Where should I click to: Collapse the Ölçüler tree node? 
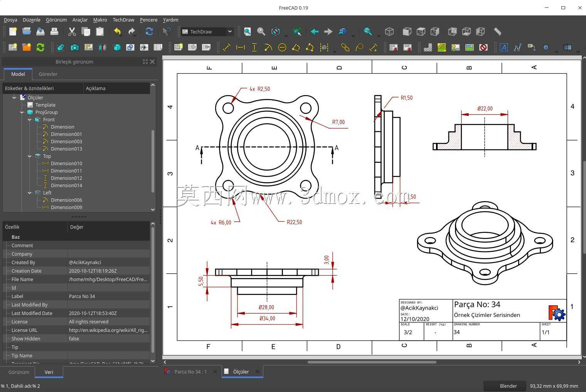(x=14, y=97)
